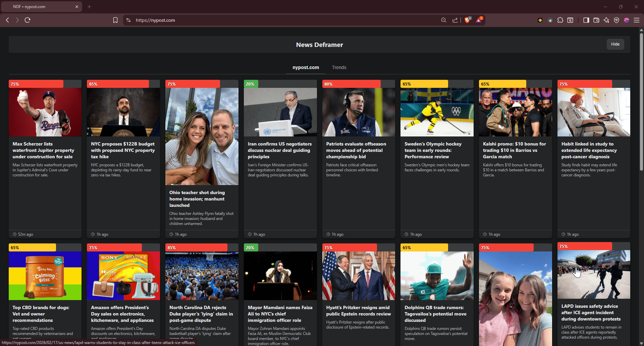Toggle the browser sidebar panel icon

[586, 20]
